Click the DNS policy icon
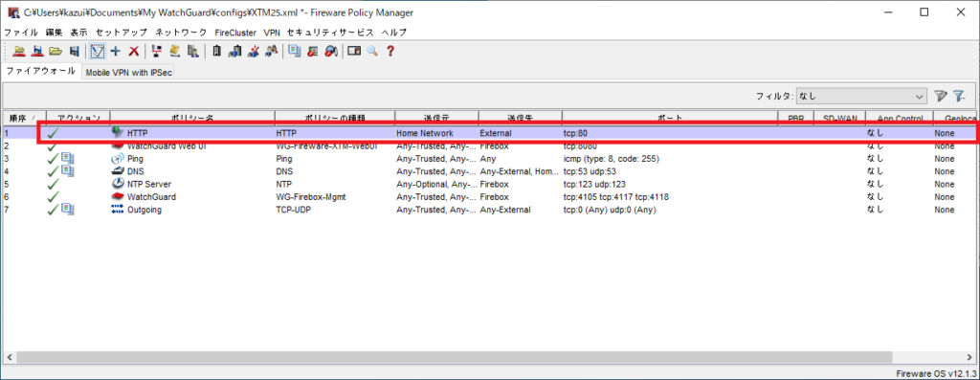Image resolution: width=980 pixels, height=380 pixels. pos(118,171)
